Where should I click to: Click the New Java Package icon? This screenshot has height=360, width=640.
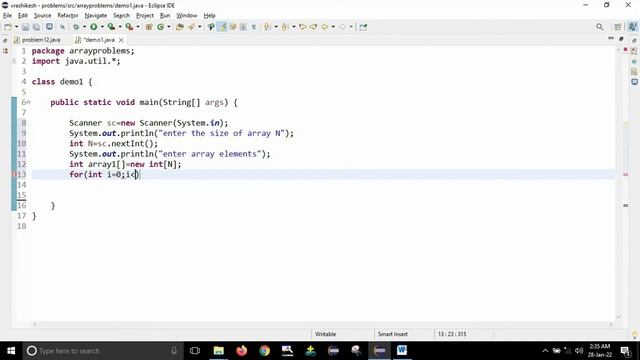(149, 27)
